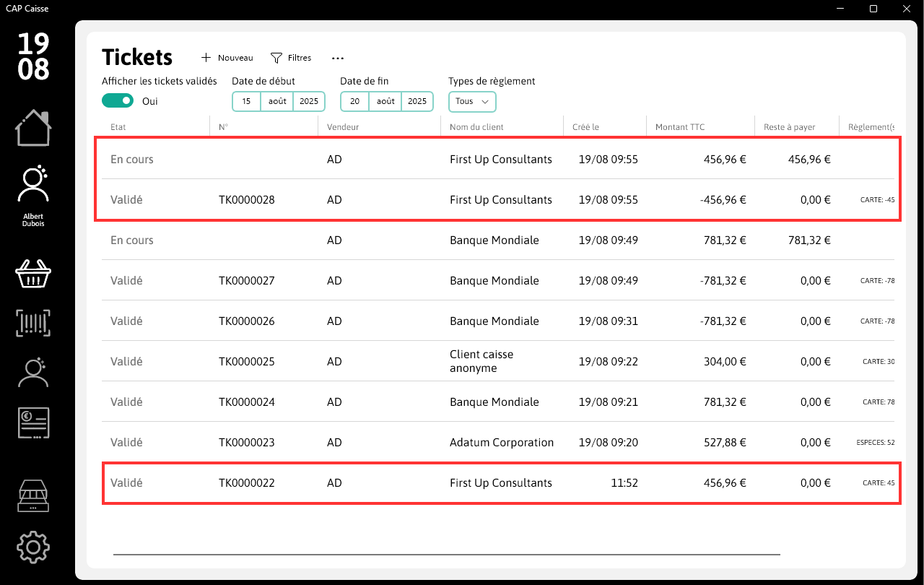Click the horizontal scrollbar at the bottom

coord(447,554)
